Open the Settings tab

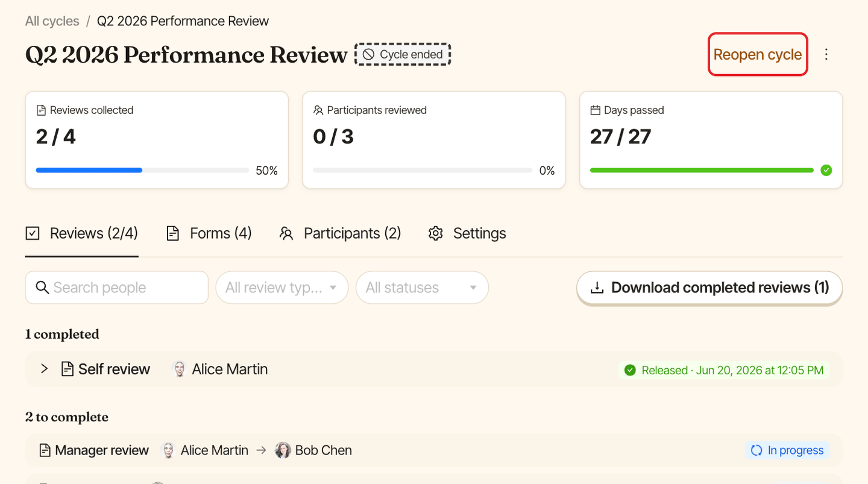[467, 233]
